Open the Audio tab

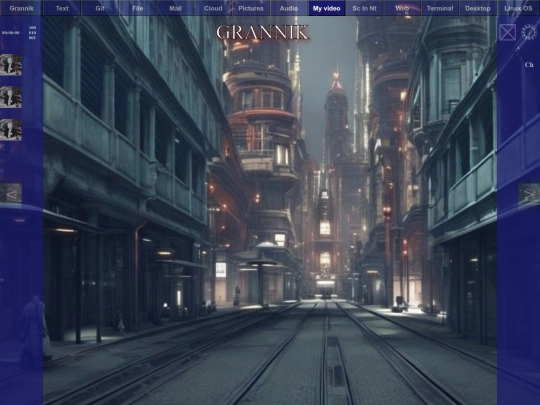point(289,8)
